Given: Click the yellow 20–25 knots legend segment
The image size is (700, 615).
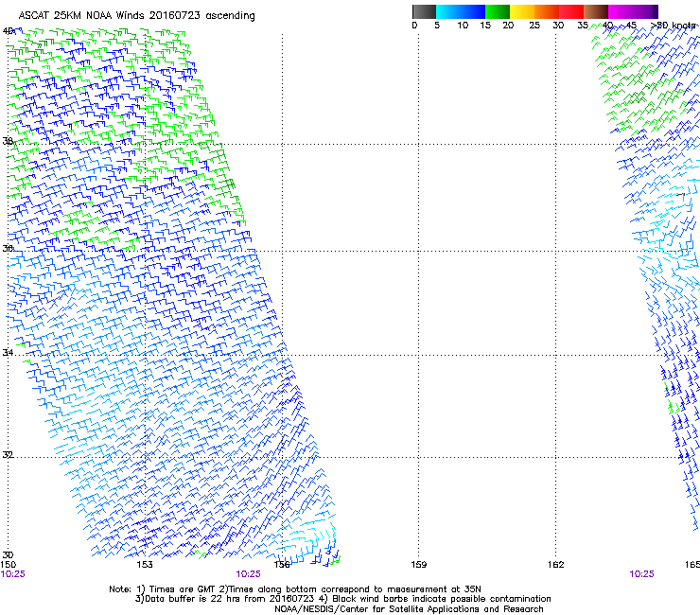Looking at the screenshot, I should pos(522,11).
